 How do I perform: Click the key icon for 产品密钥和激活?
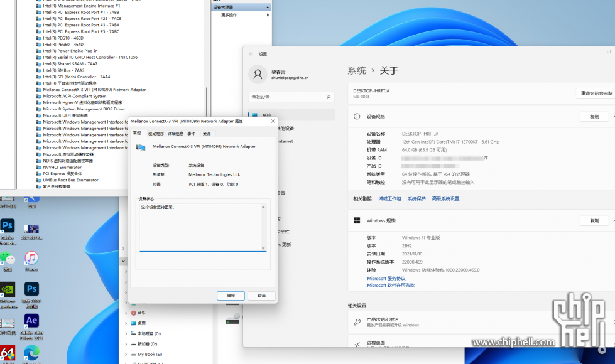coord(357,322)
